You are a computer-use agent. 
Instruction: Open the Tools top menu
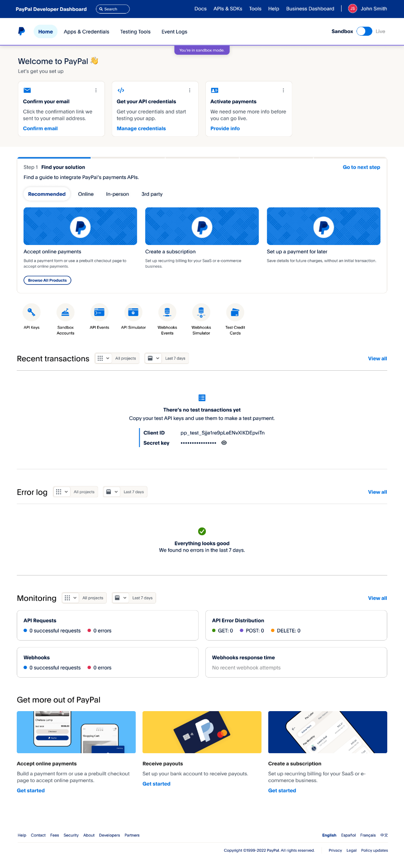(255, 9)
